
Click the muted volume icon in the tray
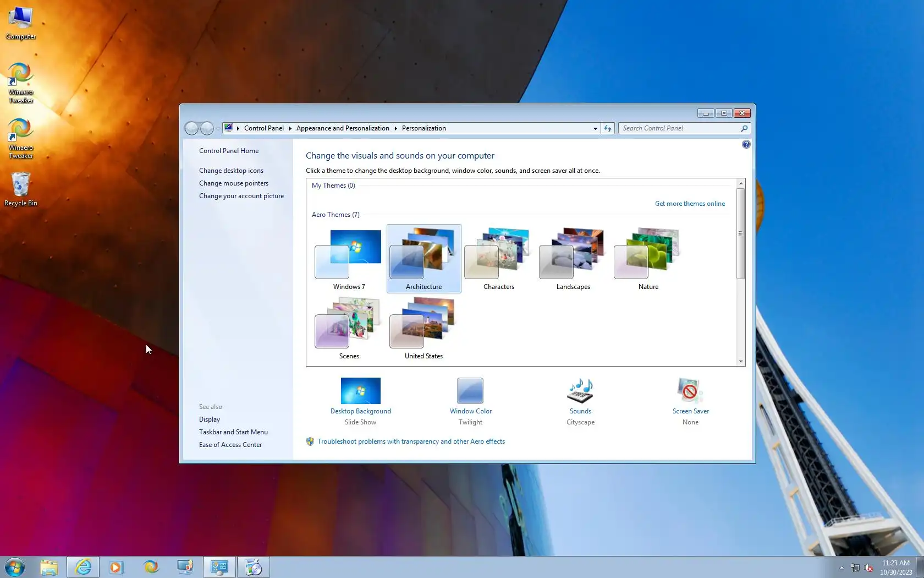[x=868, y=568]
